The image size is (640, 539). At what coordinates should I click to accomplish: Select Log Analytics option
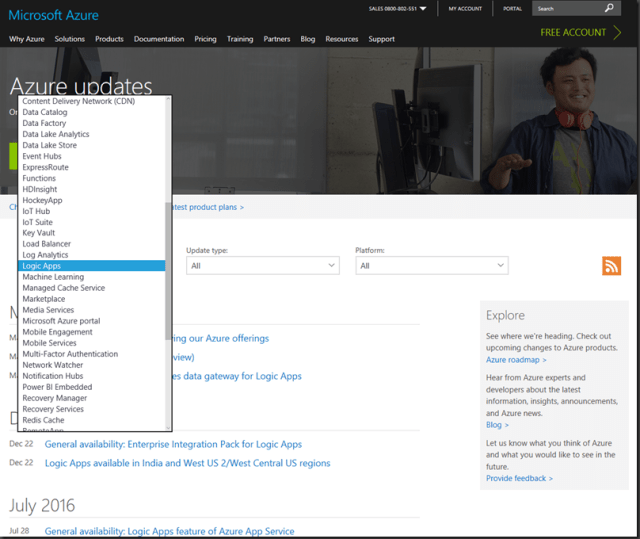tap(92, 255)
